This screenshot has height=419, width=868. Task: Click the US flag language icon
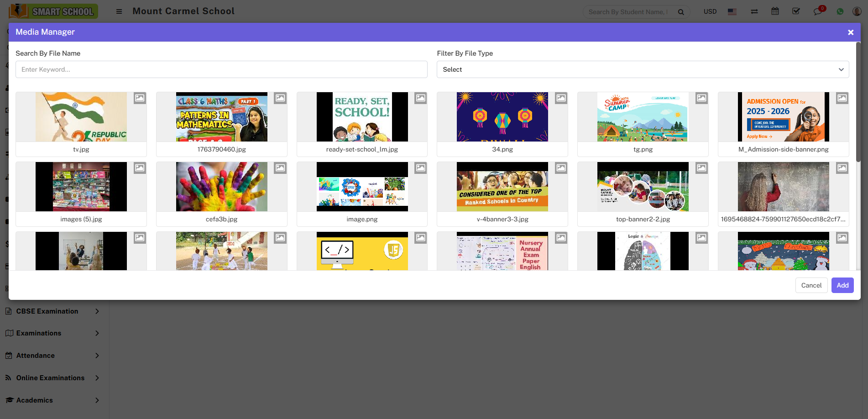[x=732, y=11]
